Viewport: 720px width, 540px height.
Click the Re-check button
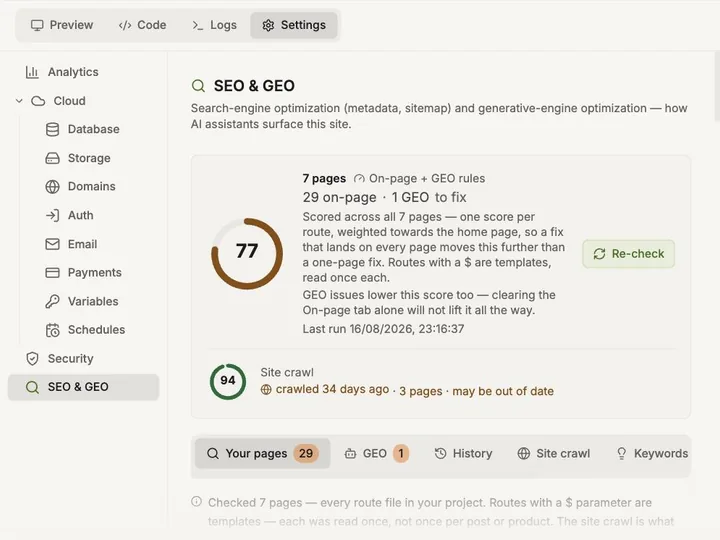point(628,254)
